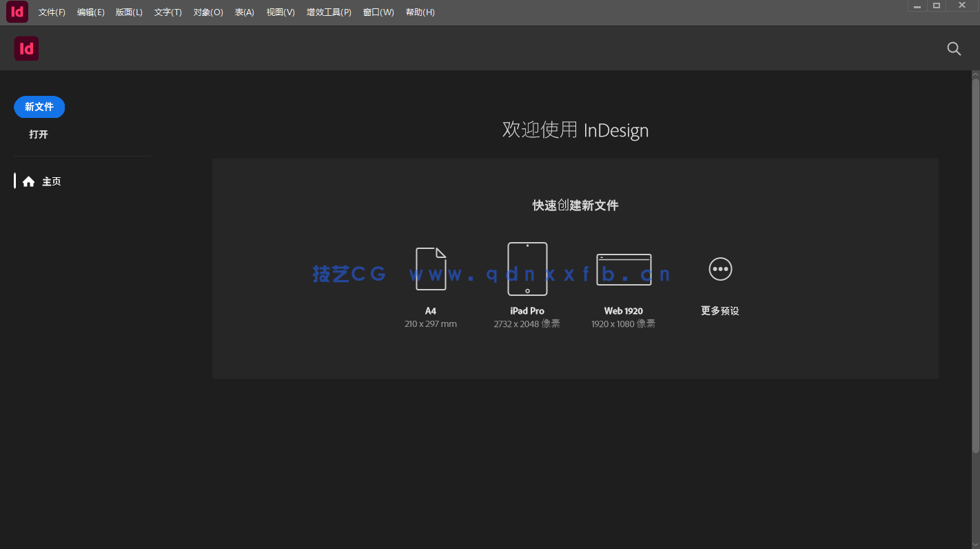
Task: Click the 主页 home icon in sidebar
Action: pyautogui.click(x=28, y=181)
